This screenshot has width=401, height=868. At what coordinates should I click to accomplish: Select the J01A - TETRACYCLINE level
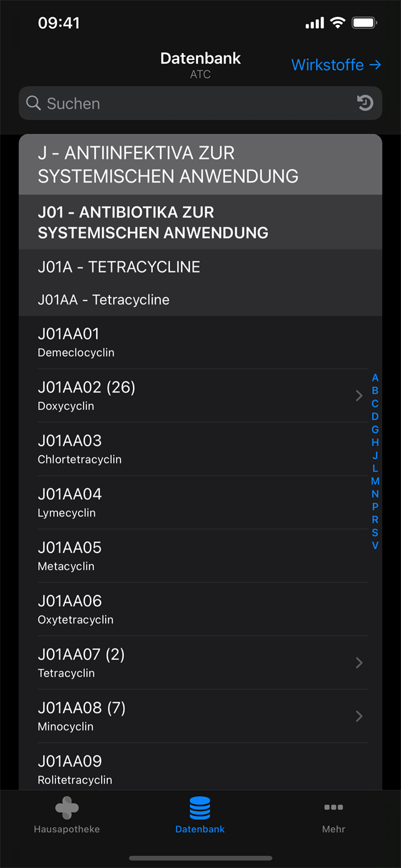pyautogui.click(x=200, y=267)
